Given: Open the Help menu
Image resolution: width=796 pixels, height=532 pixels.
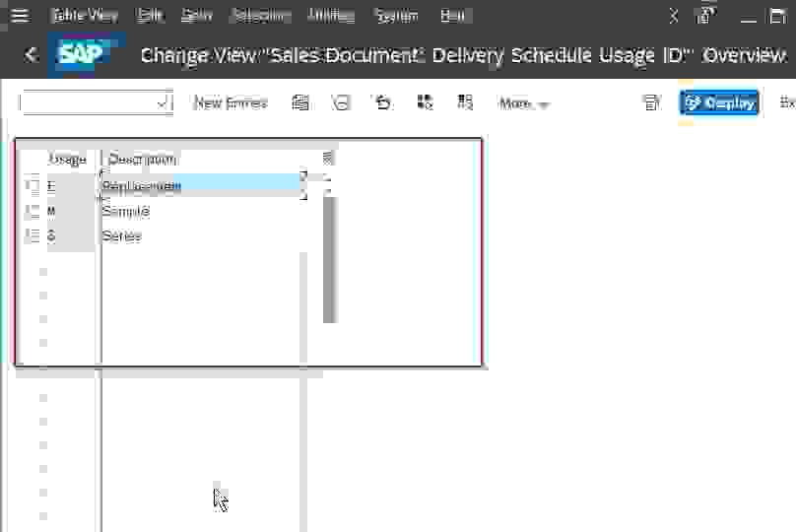Looking at the screenshot, I should [x=453, y=16].
